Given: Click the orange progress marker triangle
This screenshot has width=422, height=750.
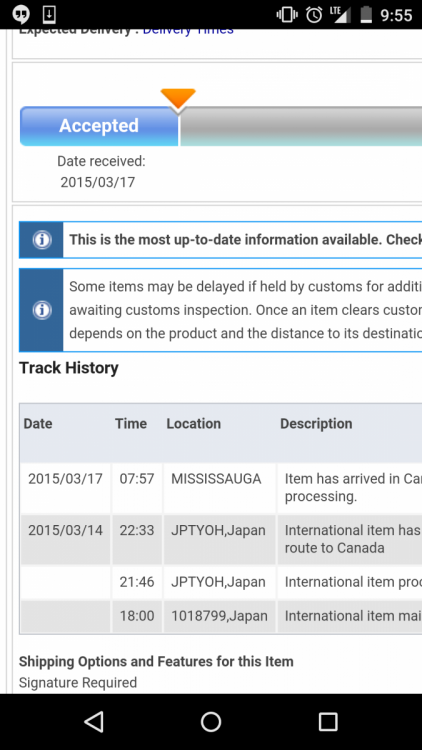Looking at the screenshot, I should [x=178, y=100].
